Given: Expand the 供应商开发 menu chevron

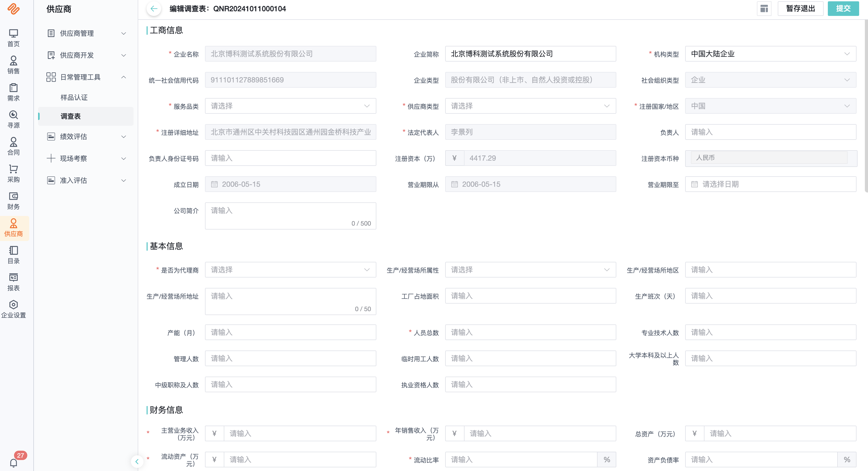Looking at the screenshot, I should point(124,55).
